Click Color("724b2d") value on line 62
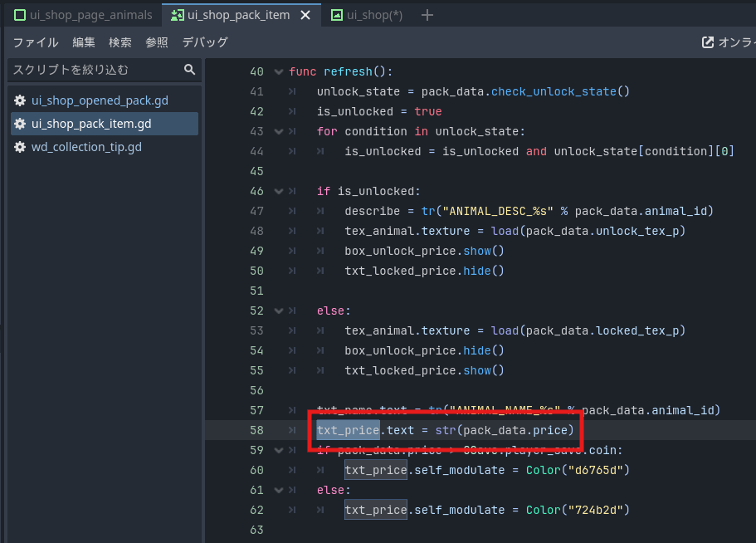The width and height of the screenshot is (756, 543). tap(578, 511)
